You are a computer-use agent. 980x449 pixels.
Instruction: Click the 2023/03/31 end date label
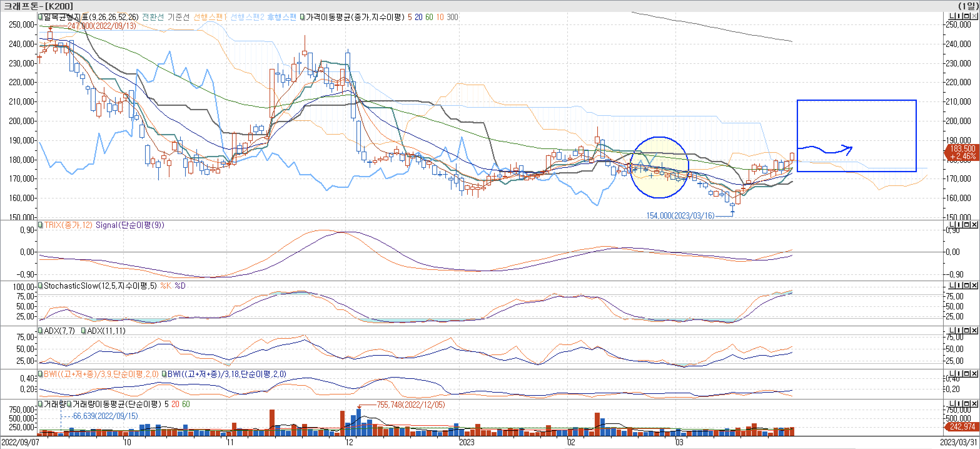coord(958,442)
